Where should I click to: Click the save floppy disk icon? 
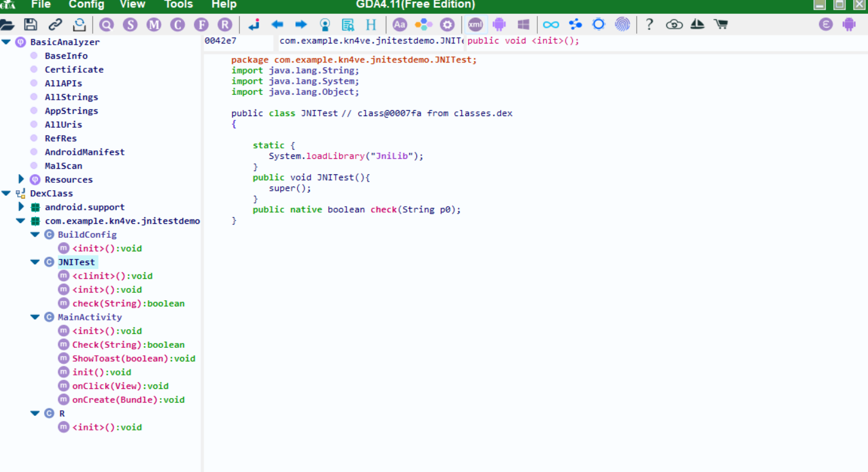[31, 24]
